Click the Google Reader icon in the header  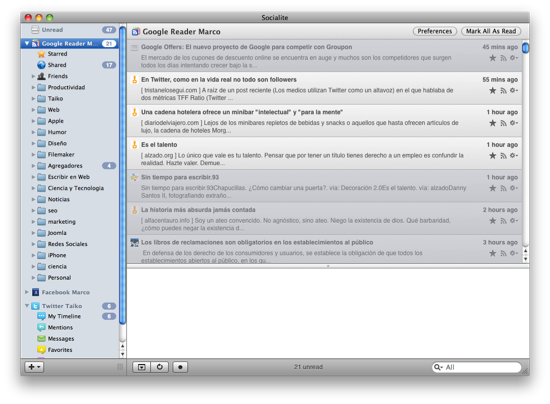click(x=136, y=32)
